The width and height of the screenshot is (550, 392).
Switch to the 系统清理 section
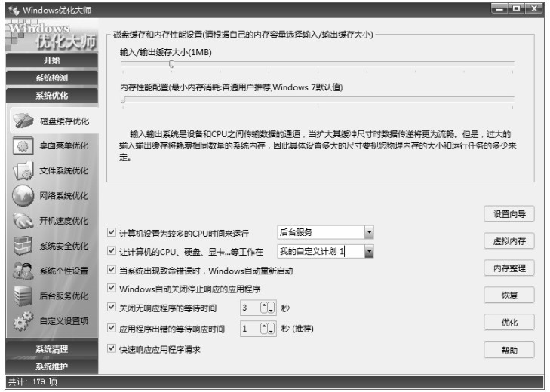pyautogui.click(x=52, y=349)
